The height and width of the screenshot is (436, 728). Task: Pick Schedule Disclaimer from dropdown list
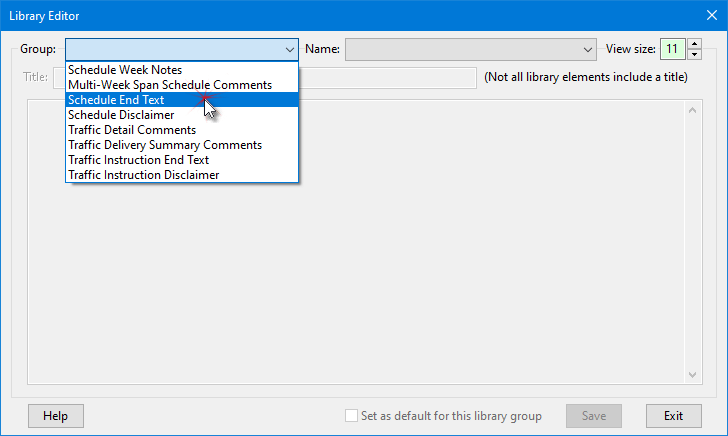120,115
